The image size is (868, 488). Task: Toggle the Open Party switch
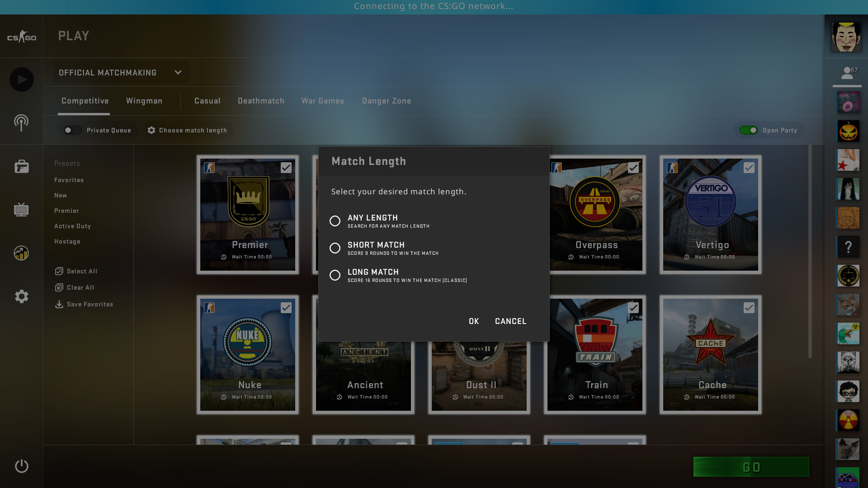(x=749, y=130)
